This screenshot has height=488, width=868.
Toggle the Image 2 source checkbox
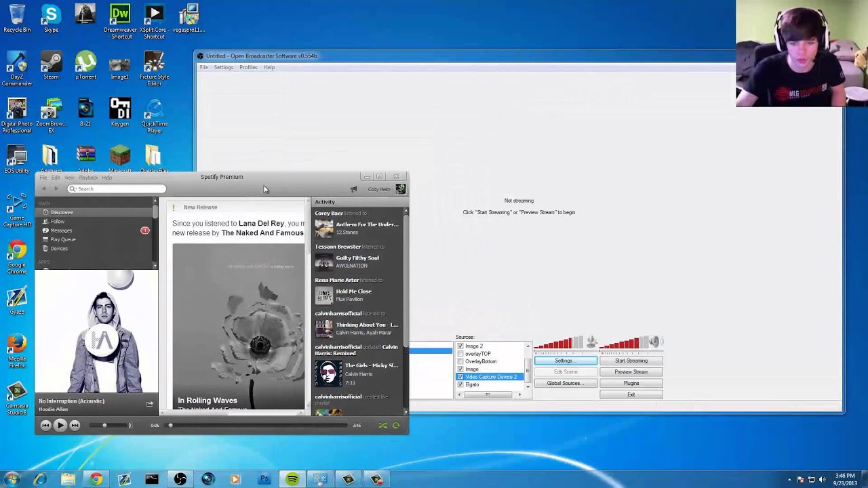[460, 346]
